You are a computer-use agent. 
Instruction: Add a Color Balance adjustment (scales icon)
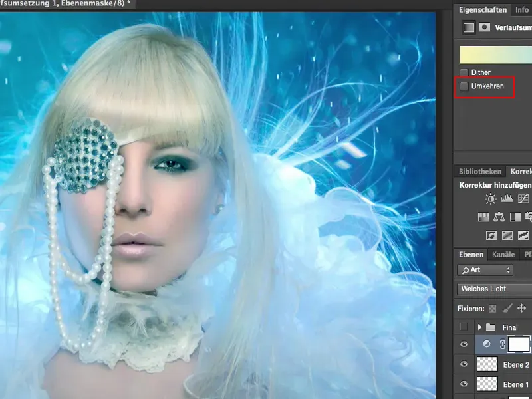click(x=499, y=217)
